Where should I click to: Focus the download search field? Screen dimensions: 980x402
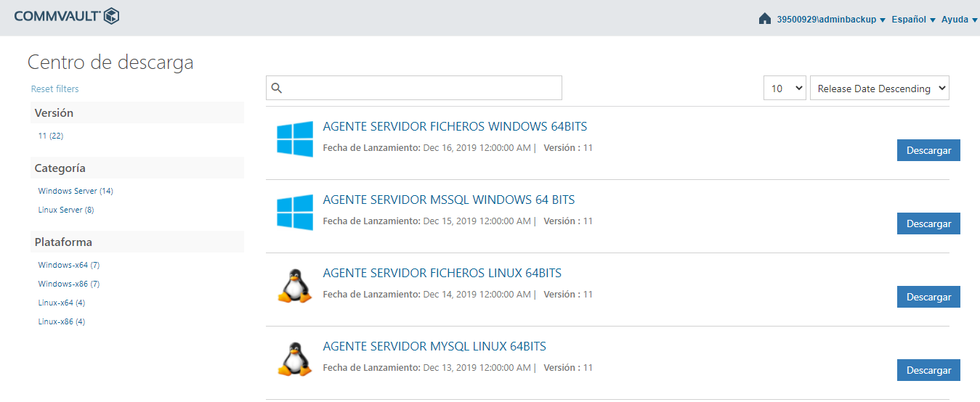pos(414,88)
